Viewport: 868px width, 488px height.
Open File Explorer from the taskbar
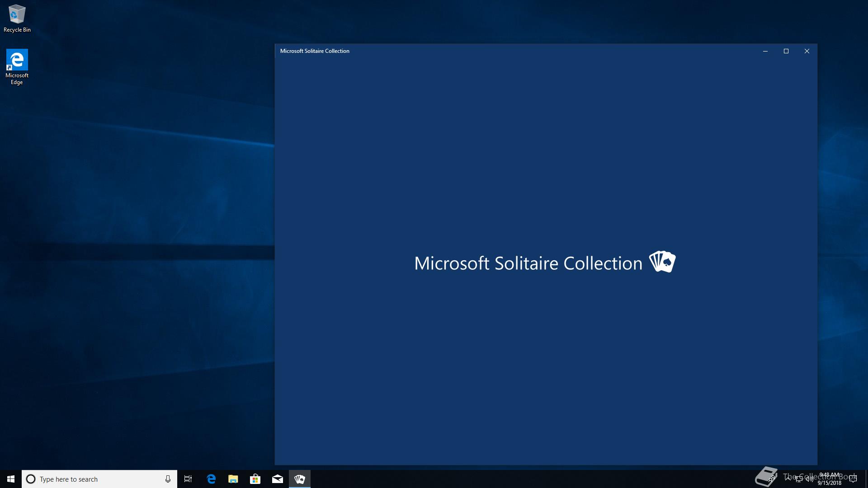(x=233, y=479)
